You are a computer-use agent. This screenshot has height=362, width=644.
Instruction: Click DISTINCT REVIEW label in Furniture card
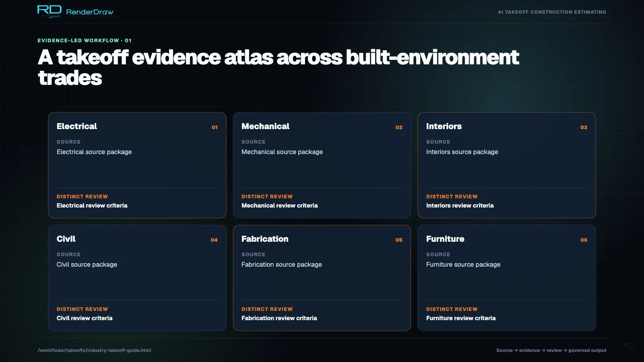[x=452, y=309]
